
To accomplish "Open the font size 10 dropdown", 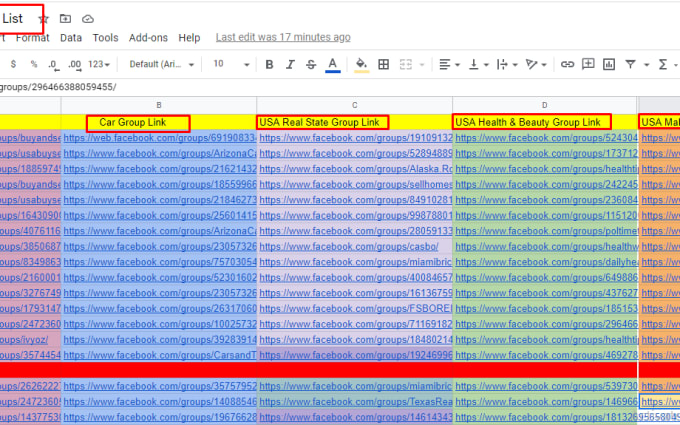I will click(x=231, y=64).
